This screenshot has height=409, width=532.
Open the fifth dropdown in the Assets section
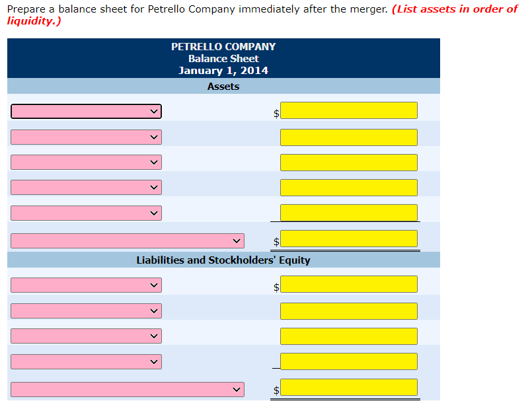tap(86, 212)
